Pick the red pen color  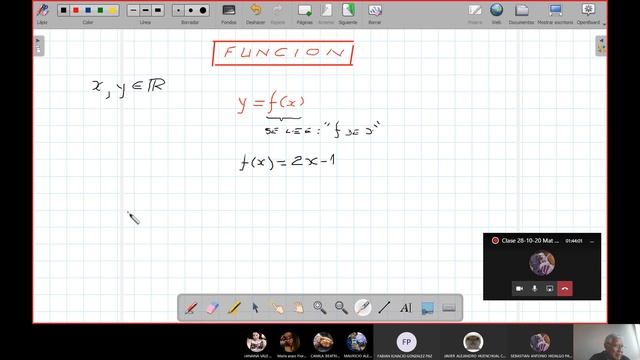tap(76, 10)
